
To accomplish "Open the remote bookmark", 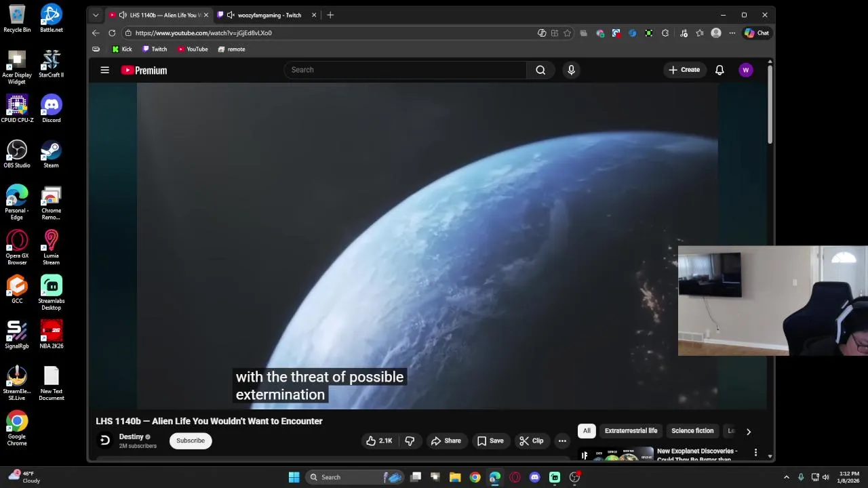I will pyautogui.click(x=231, y=49).
